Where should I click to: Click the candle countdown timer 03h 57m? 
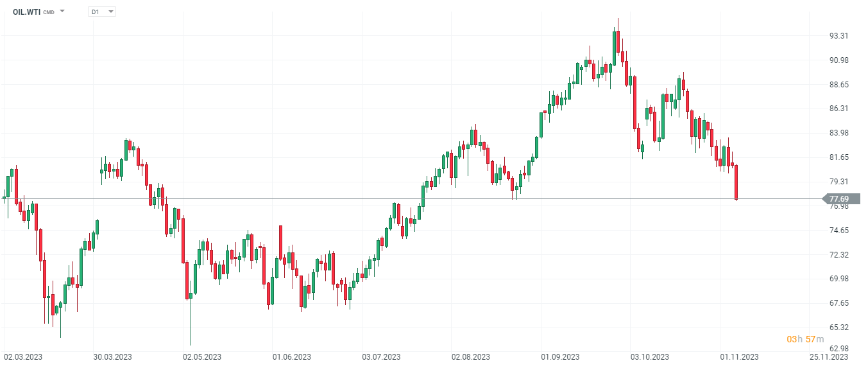click(x=805, y=339)
